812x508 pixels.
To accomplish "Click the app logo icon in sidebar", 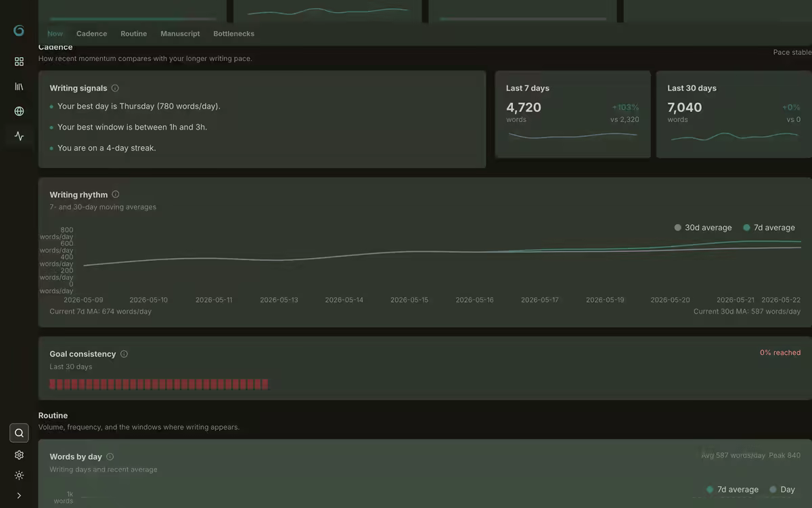I will (19, 30).
